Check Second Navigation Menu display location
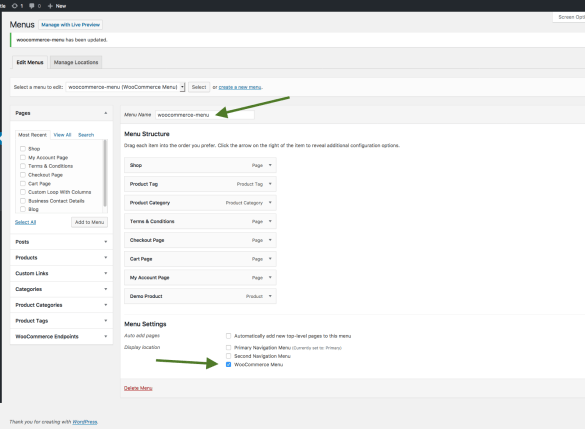Screen dimensions: 585x429 [228, 356]
